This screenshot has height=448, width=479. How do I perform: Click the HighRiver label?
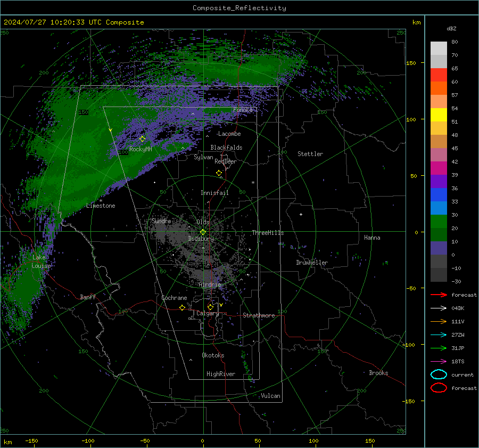coord(221,374)
